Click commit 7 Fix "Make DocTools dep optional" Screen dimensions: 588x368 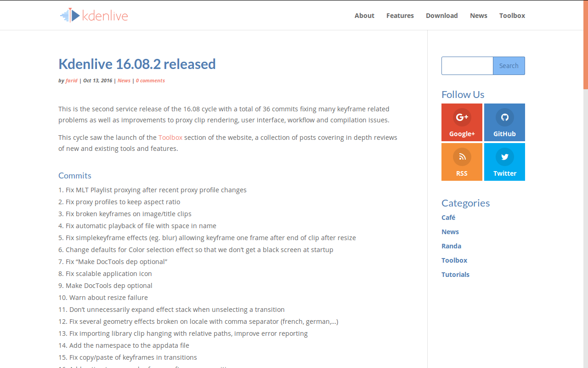tap(113, 262)
